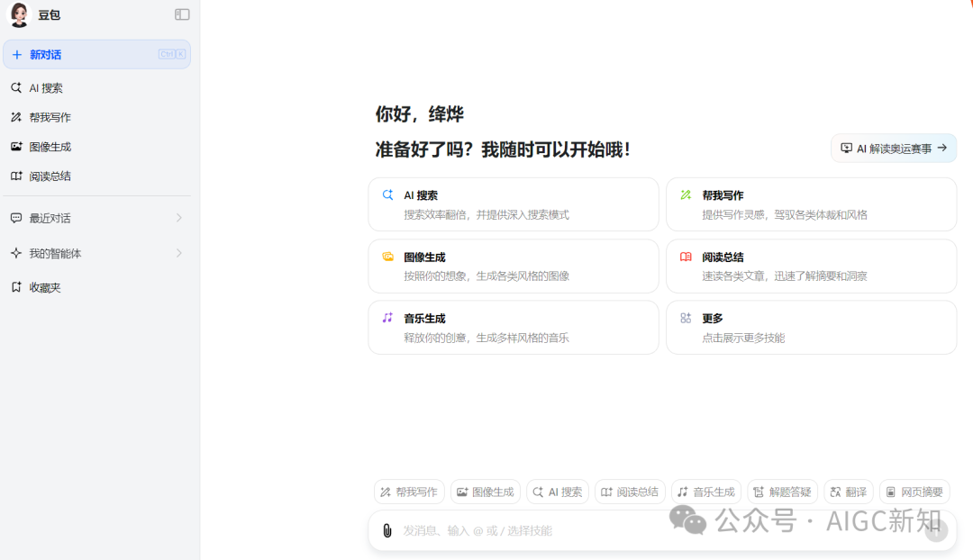
Task: Open 帮我写作 in the sidebar
Action: point(96,117)
